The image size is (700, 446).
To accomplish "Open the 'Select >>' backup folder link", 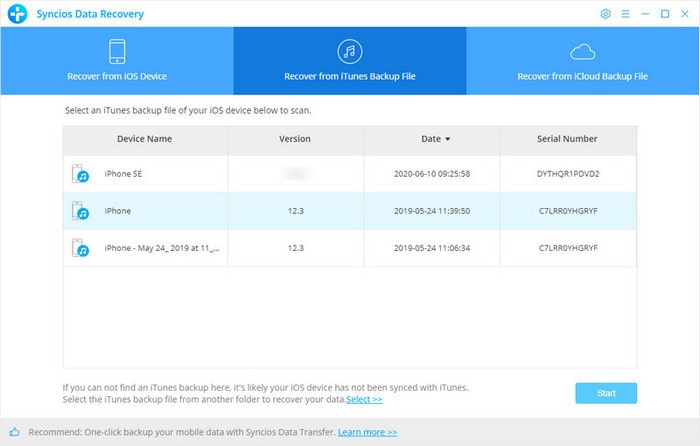I will click(364, 399).
